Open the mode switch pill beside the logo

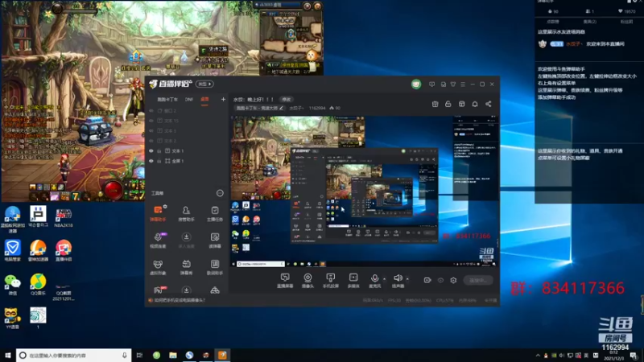(x=204, y=84)
